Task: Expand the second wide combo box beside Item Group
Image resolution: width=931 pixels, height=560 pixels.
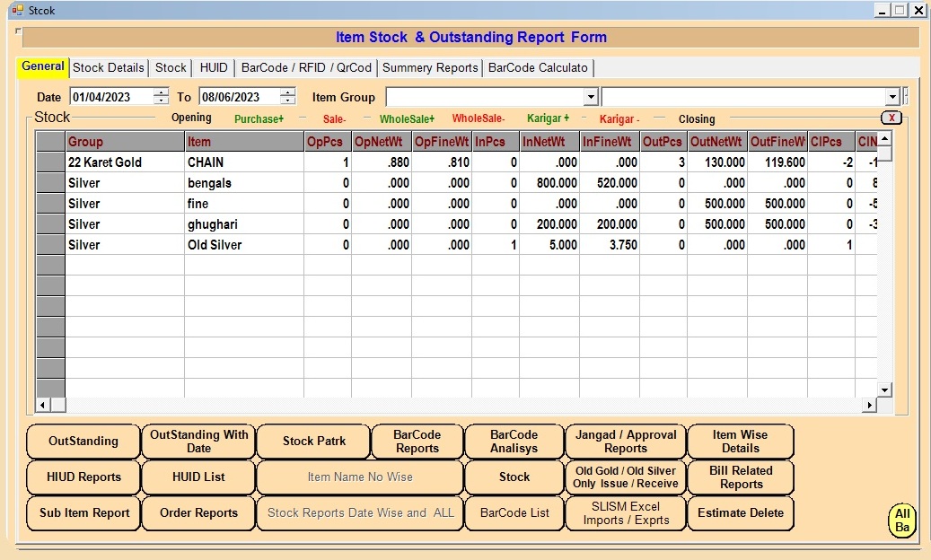Action: point(891,97)
